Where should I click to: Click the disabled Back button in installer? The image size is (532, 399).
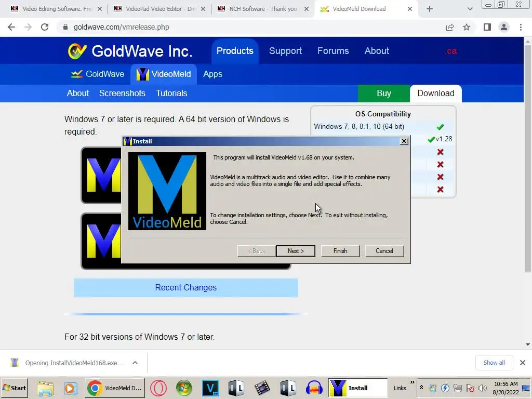point(257,251)
